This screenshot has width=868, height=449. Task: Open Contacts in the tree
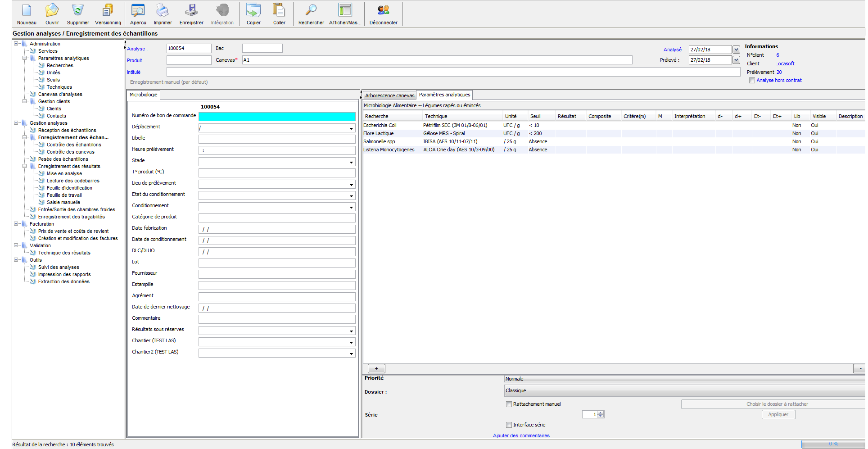(56, 116)
